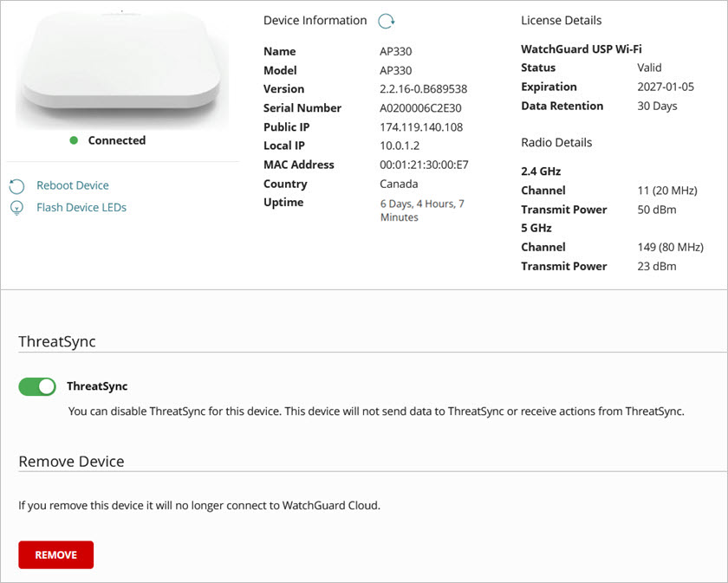The image size is (728, 583).
Task: Click the Remove Device section heading
Action: [x=72, y=461]
